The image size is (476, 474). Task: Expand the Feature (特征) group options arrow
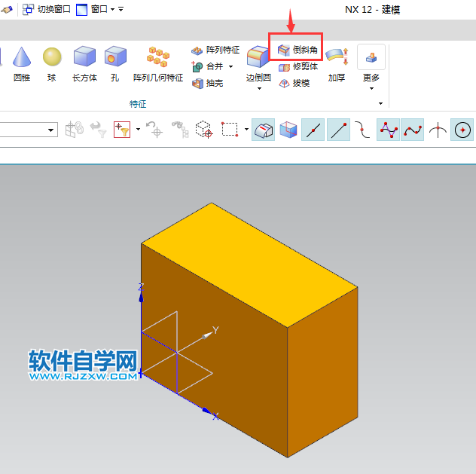click(x=380, y=103)
